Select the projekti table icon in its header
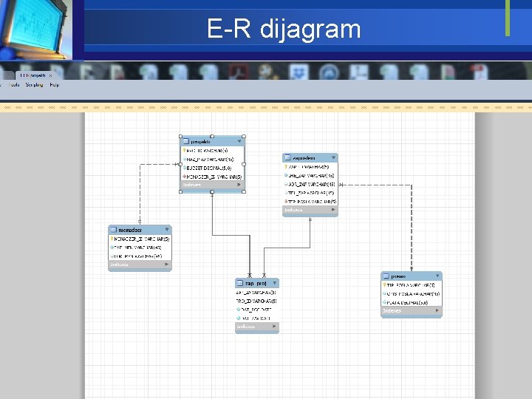The height and width of the screenshot is (399, 532). pos(186,141)
